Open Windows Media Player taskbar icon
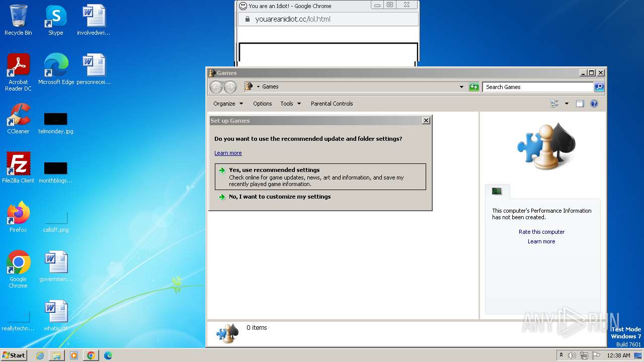This screenshot has width=644, height=362. click(x=74, y=355)
